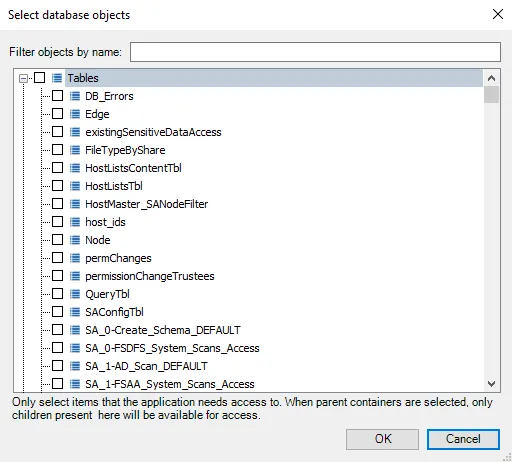Select the SA_0-Create_Schema_DEFAULT row text

click(x=163, y=330)
